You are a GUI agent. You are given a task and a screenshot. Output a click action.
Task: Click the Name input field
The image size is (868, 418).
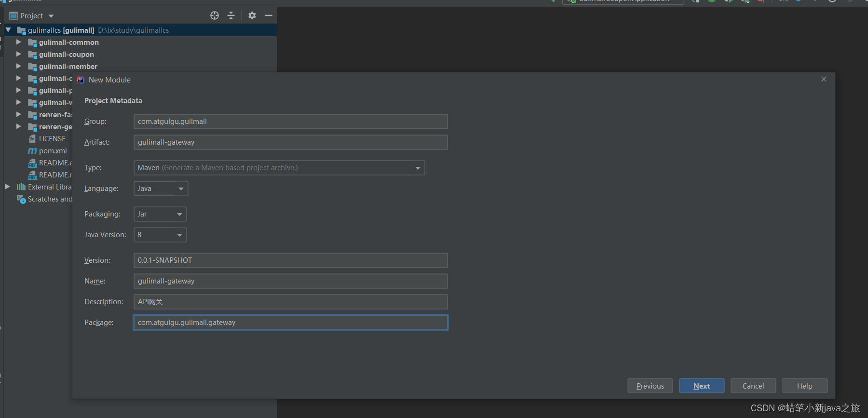tap(290, 281)
